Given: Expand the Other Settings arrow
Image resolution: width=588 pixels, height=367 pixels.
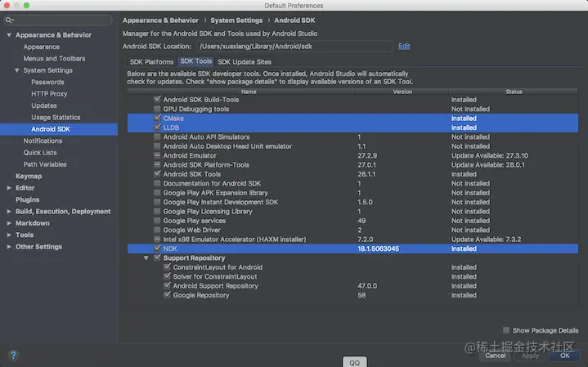Looking at the screenshot, I should click(9, 247).
